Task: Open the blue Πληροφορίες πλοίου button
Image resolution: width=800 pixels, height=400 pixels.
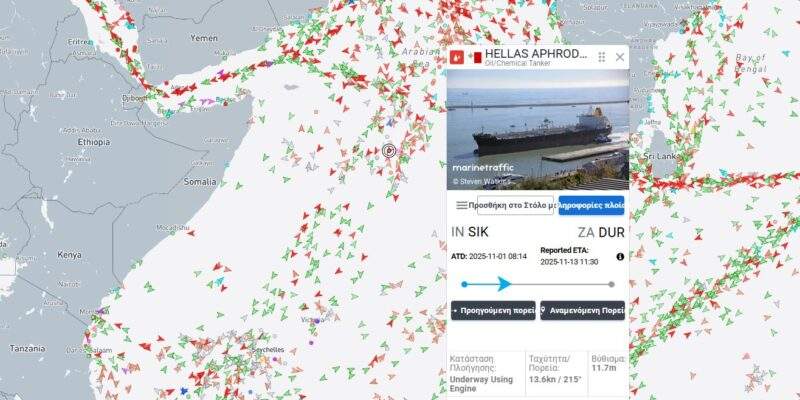Action: 591,205
